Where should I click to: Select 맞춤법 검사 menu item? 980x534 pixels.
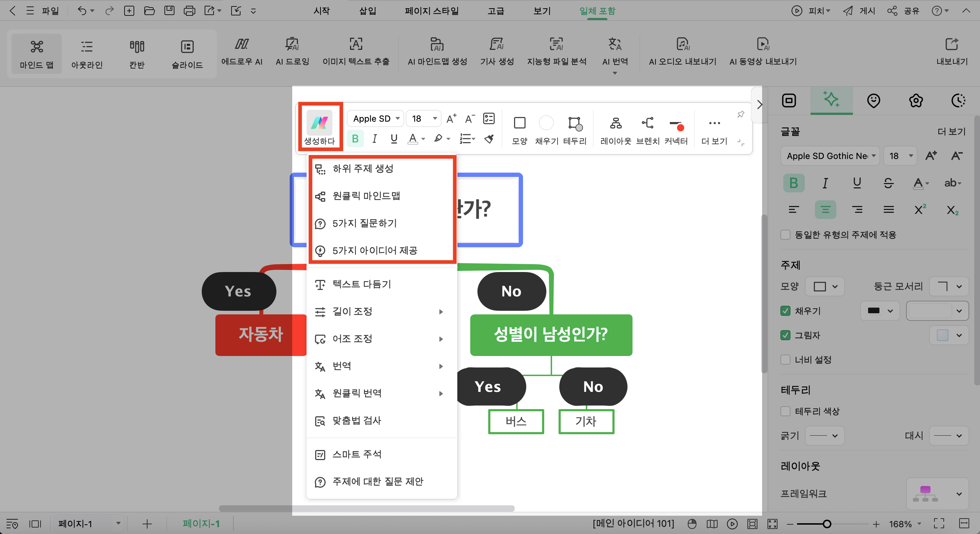(x=382, y=420)
